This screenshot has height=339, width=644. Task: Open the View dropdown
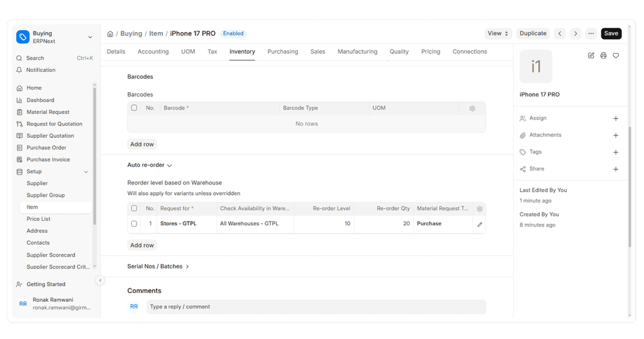(x=498, y=34)
